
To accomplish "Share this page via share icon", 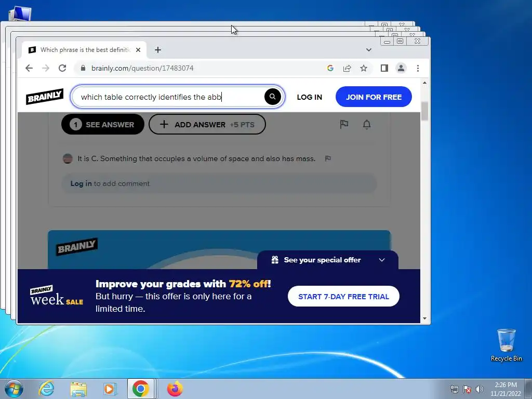I will point(347,68).
